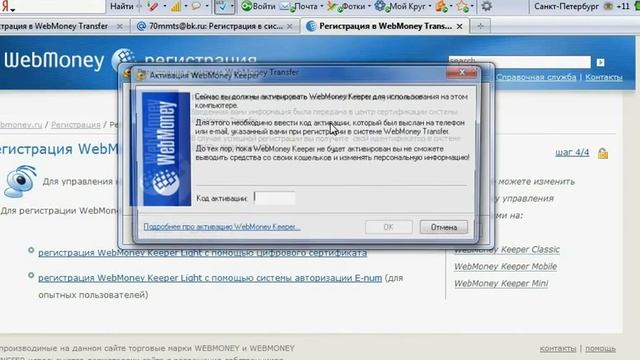Open the WebMoney Keeper Classic link
The image size is (640, 360).
click(x=507, y=249)
